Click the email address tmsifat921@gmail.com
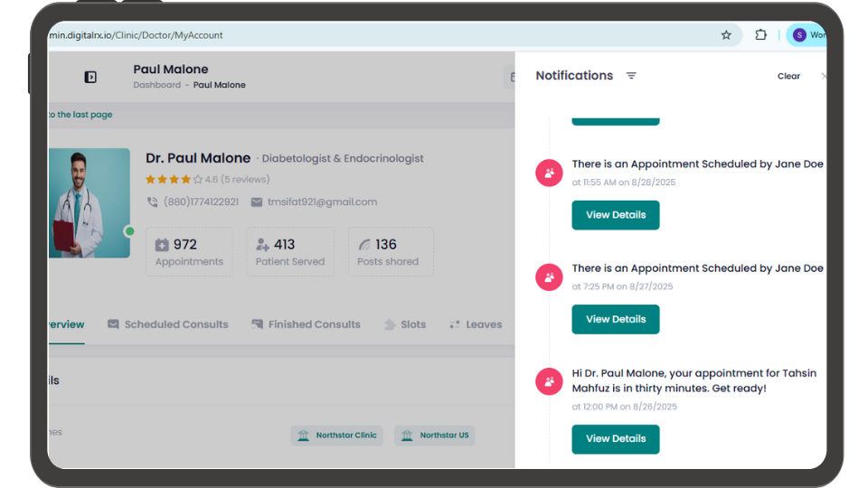The width and height of the screenshot is (868, 488). (322, 202)
